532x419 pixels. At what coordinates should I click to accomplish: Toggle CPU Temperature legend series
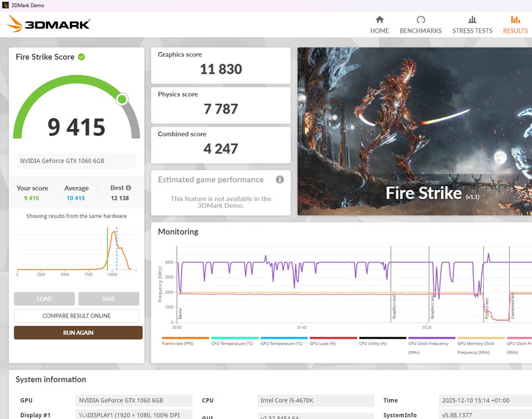point(234,344)
